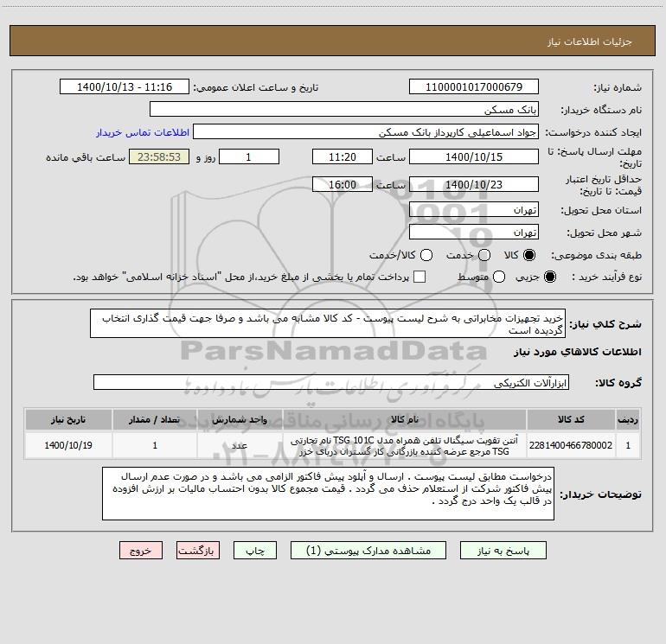The height and width of the screenshot is (644, 666).
Task: Click the خروج exit button
Action: [141, 551]
